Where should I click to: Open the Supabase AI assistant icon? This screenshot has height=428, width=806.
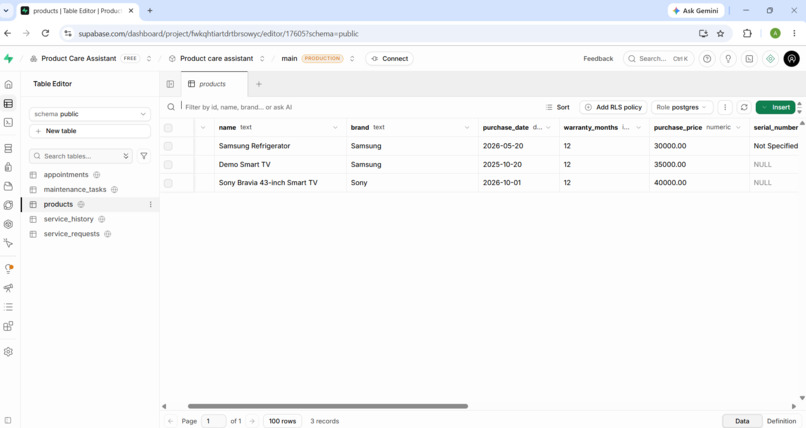coord(770,59)
